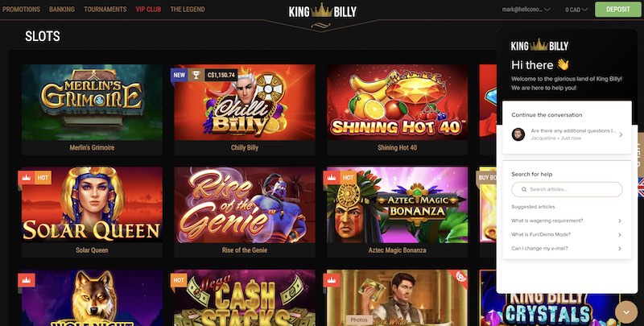This screenshot has width=644, height=326.
Task: Click Jacqueline's avatar in the chat widget
Action: coord(518,134)
